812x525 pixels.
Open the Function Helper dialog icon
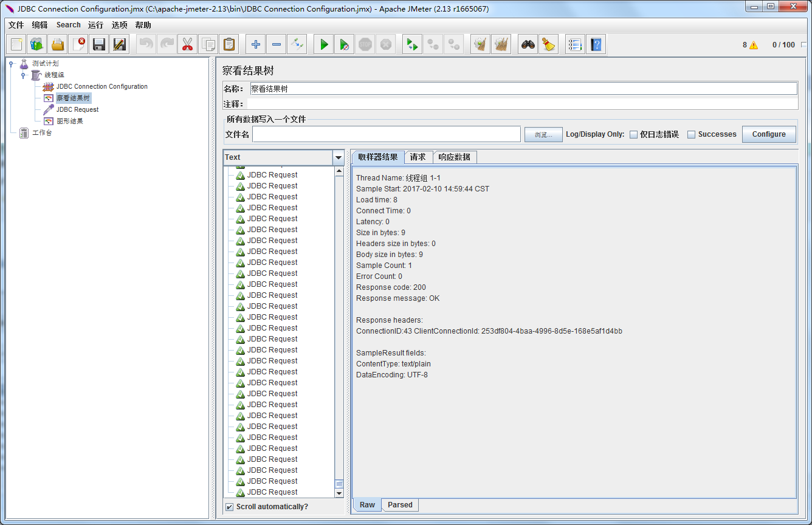coord(576,44)
